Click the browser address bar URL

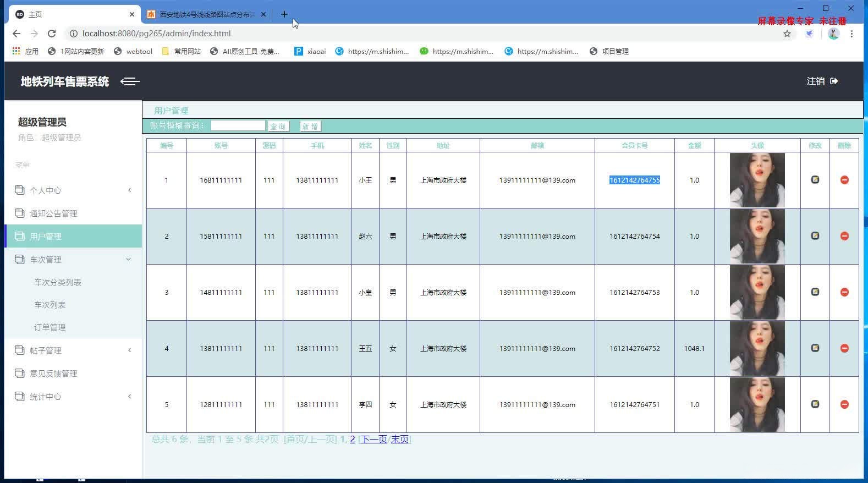click(x=156, y=34)
